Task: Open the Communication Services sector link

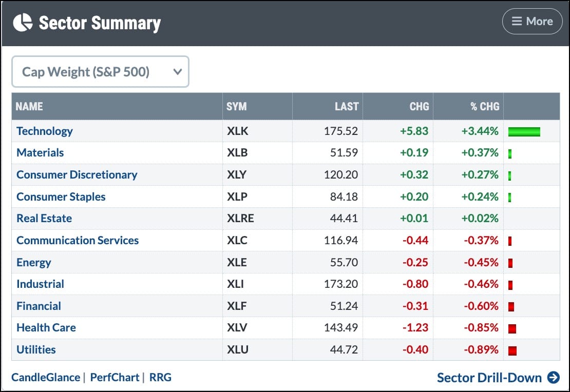Action: coord(78,240)
